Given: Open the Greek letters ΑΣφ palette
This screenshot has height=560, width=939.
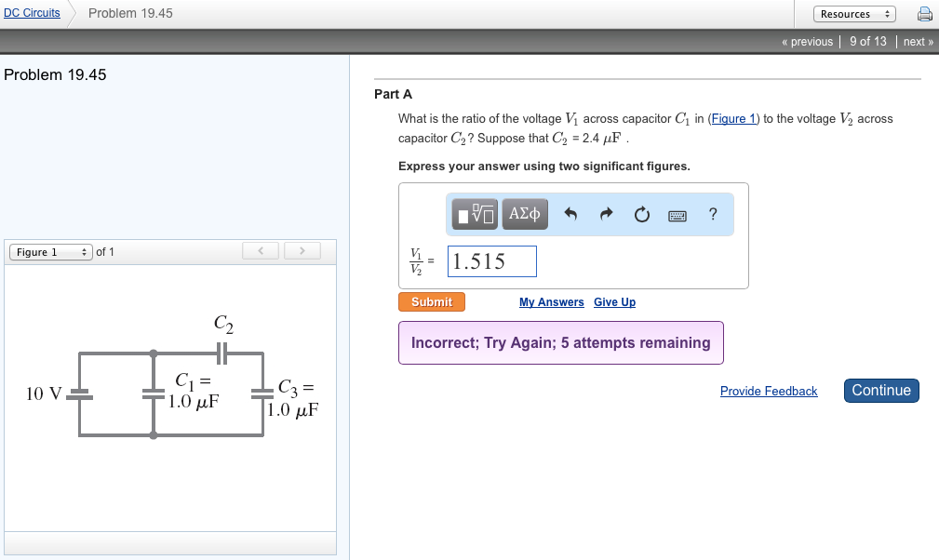Looking at the screenshot, I should pos(524,214).
